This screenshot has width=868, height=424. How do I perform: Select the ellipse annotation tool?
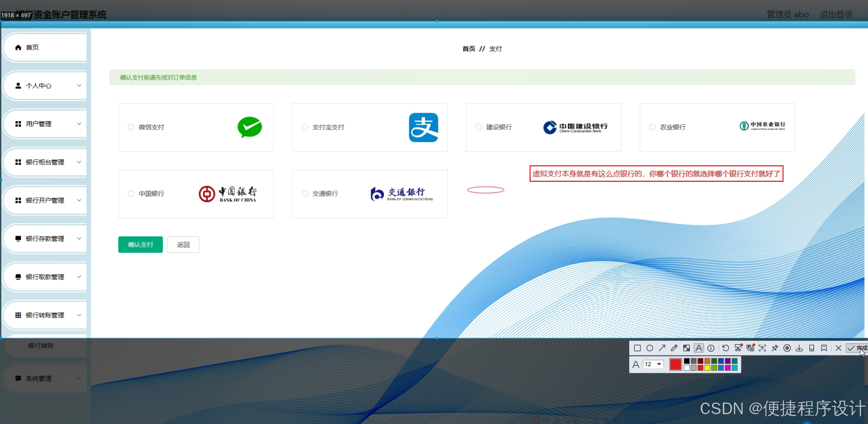[650, 348]
